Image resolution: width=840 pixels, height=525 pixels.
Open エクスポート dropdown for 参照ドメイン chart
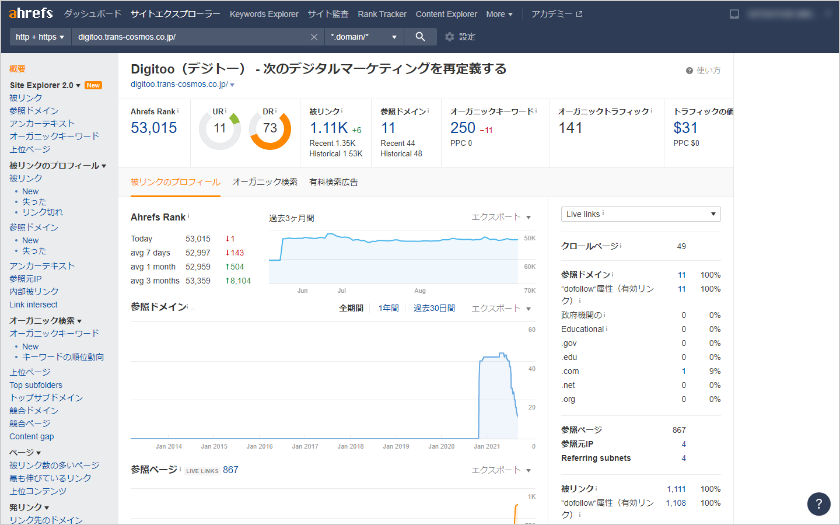[x=501, y=308]
